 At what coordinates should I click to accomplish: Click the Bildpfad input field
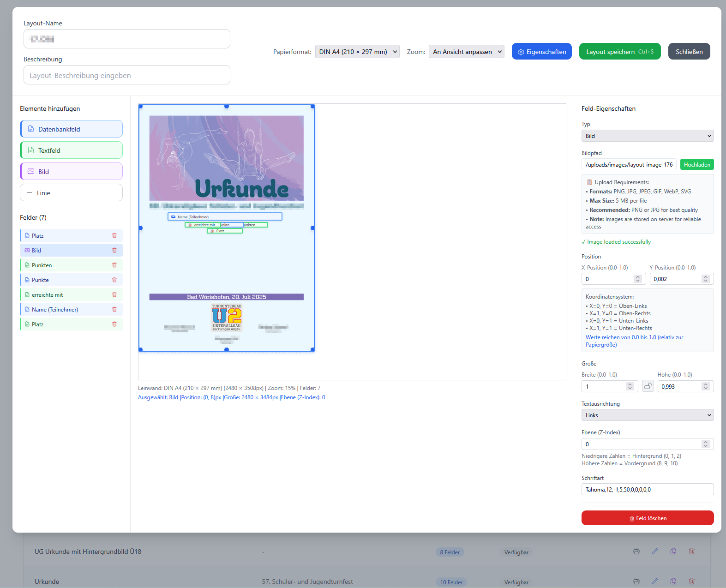[629, 164]
